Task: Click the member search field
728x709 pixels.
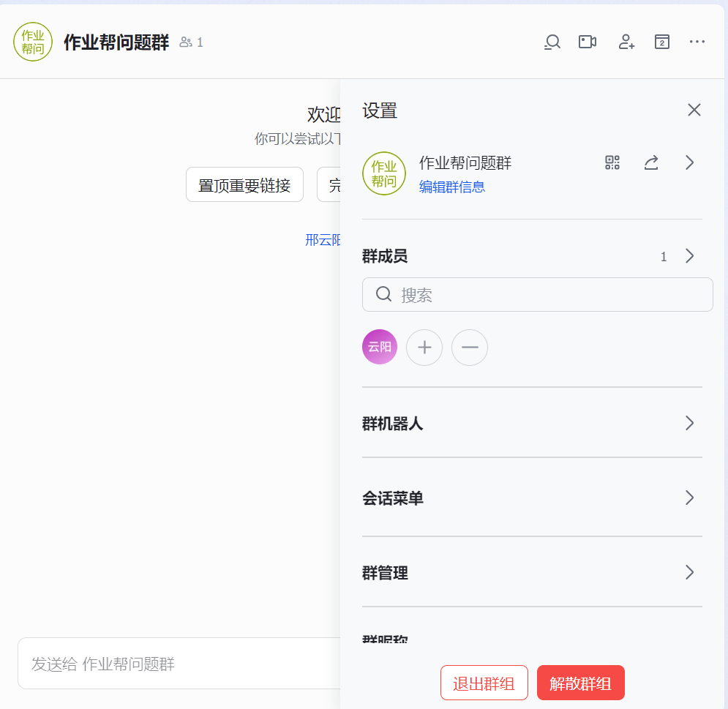Action: click(x=545, y=295)
